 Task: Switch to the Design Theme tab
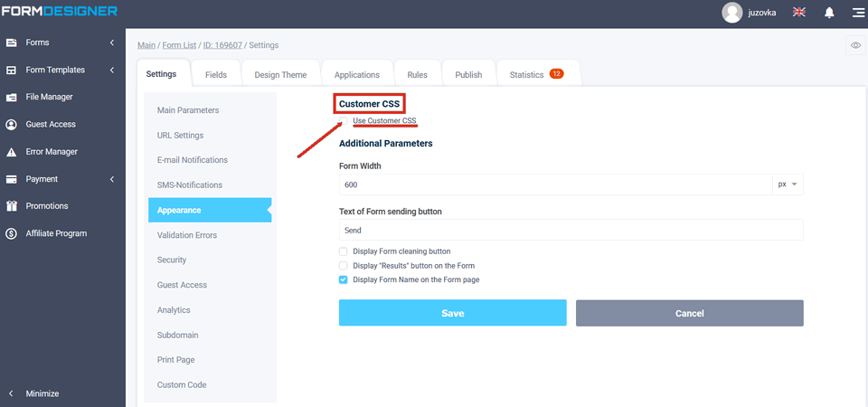(x=280, y=75)
